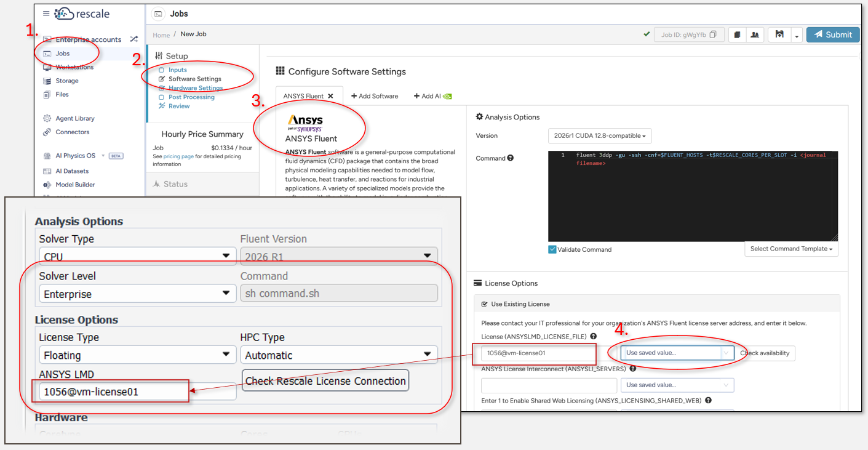Go to the Inputs setup step

pyautogui.click(x=178, y=70)
